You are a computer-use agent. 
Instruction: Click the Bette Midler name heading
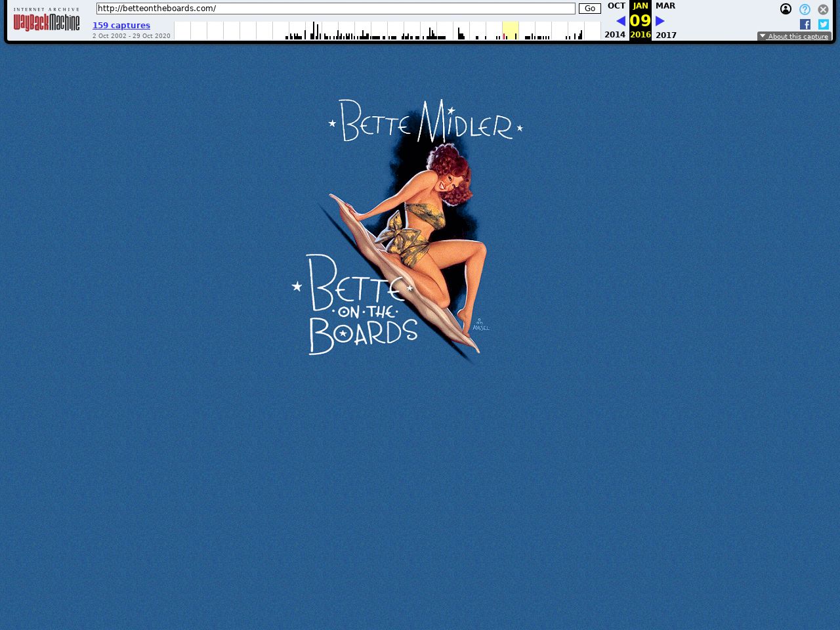coord(426,121)
